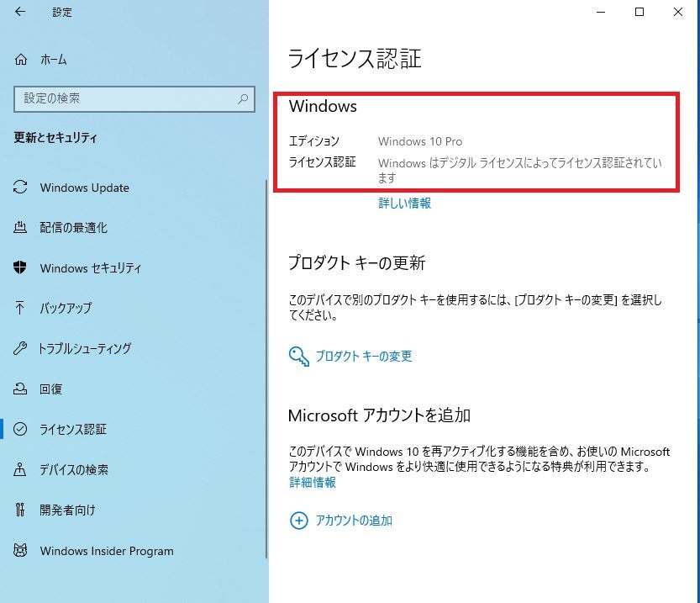The height and width of the screenshot is (603, 700).
Task: Click the デバイスの検索 locator icon
Action: [x=20, y=469]
